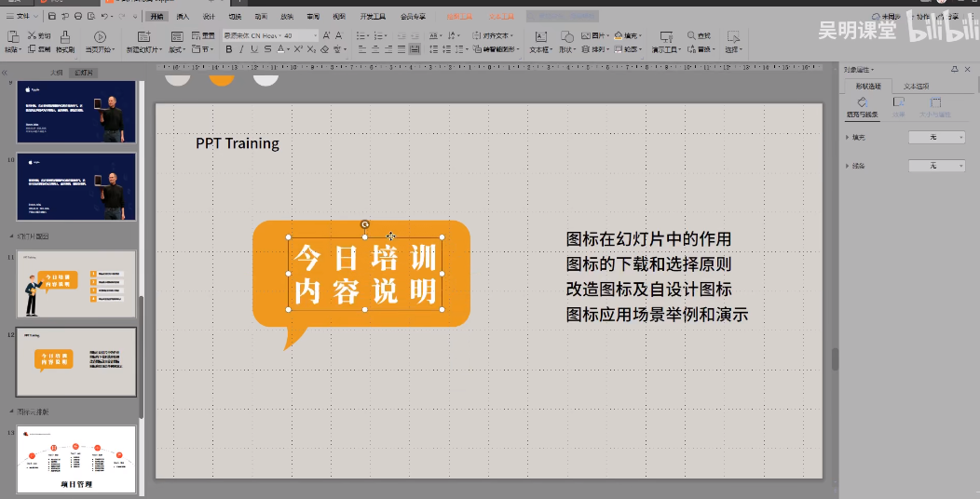Click the Select (选择) cursor icon

[x=733, y=37]
